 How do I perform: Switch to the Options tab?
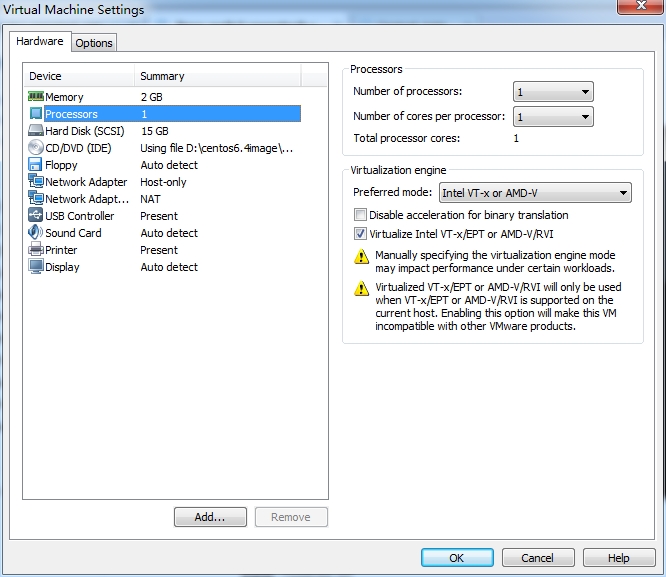(x=94, y=43)
